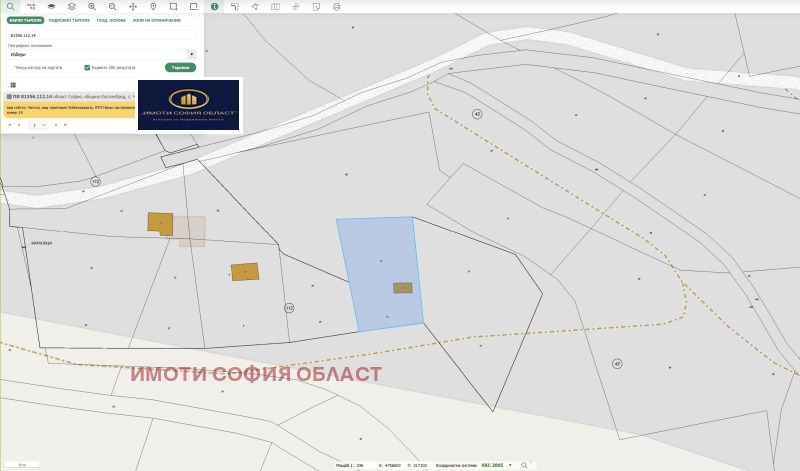This screenshot has width=800, height=471.
Task: Select the location pin tool
Action: 153,7
